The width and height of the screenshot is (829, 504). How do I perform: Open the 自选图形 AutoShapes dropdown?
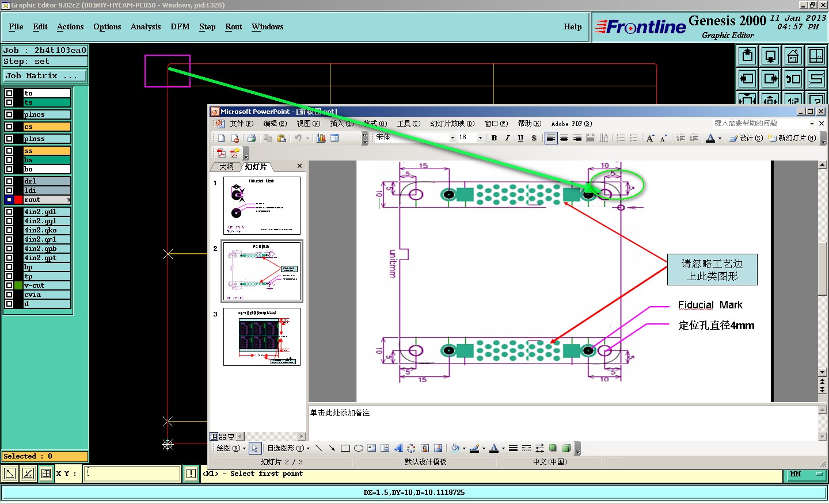(x=288, y=448)
